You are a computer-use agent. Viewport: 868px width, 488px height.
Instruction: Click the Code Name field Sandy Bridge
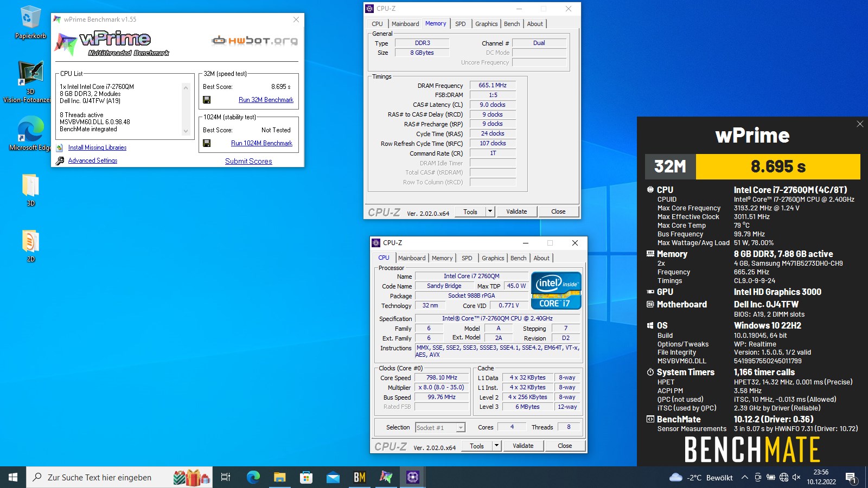click(444, 286)
